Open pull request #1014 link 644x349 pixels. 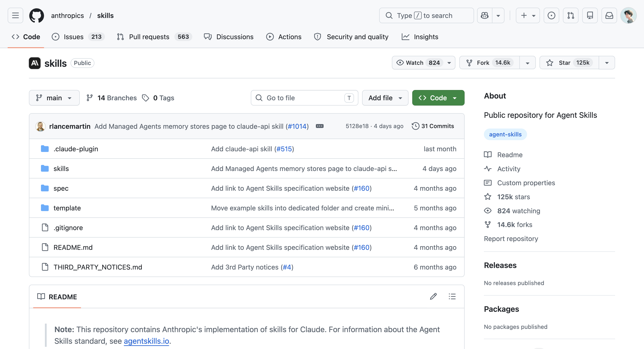[x=297, y=126]
